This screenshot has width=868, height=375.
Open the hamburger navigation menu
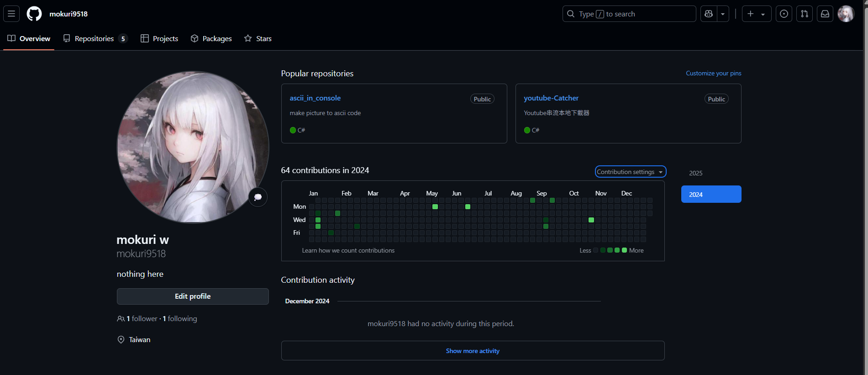pyautogui.click(x=11, y=14)
